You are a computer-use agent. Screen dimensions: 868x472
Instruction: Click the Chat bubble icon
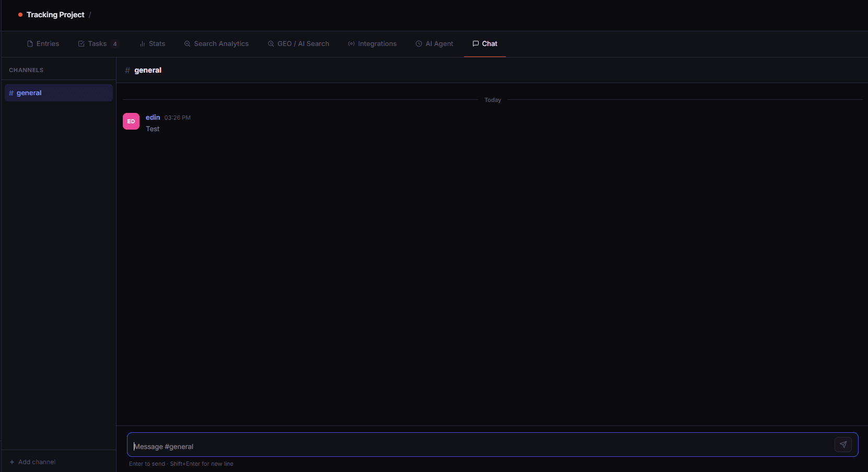click(476, 44)
